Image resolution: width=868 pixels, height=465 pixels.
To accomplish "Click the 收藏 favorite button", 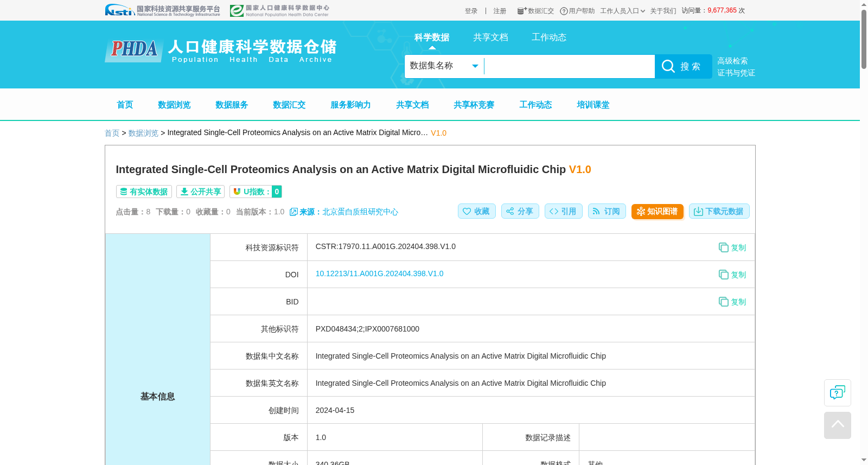I will [x=476, y=211].
